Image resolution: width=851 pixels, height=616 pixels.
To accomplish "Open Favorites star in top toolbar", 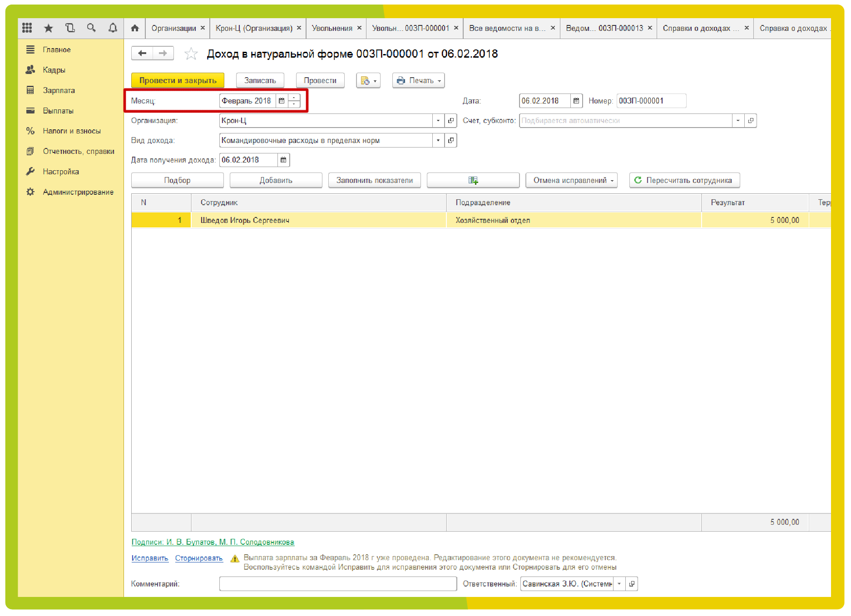I will 48,28.
